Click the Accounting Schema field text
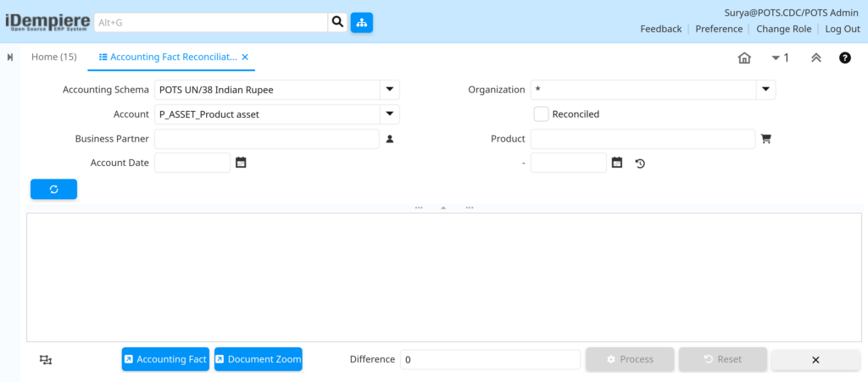868x382 pixels. pyautogui.click(x=267, y=90)
